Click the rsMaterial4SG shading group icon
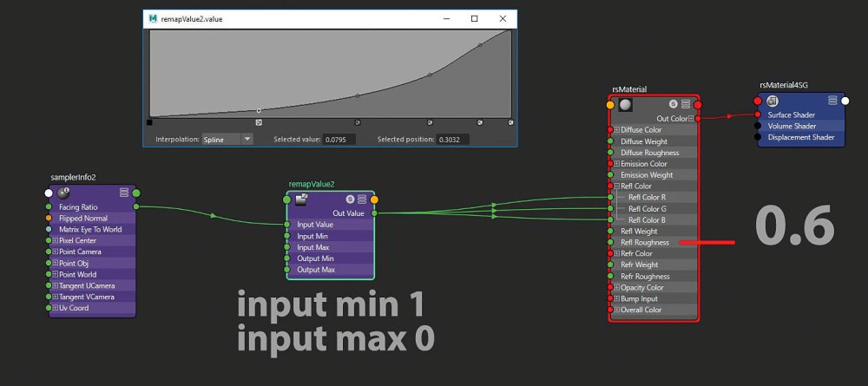Image resolution: width=868 pixels, height=386 pixels. [773, 101]
